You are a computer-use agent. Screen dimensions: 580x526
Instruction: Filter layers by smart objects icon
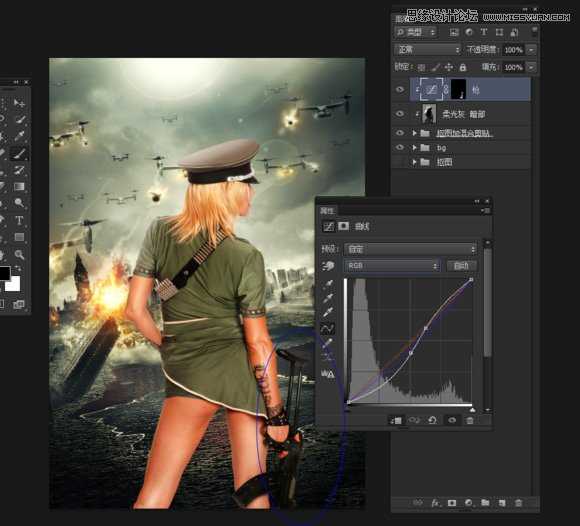pos(514,33)
